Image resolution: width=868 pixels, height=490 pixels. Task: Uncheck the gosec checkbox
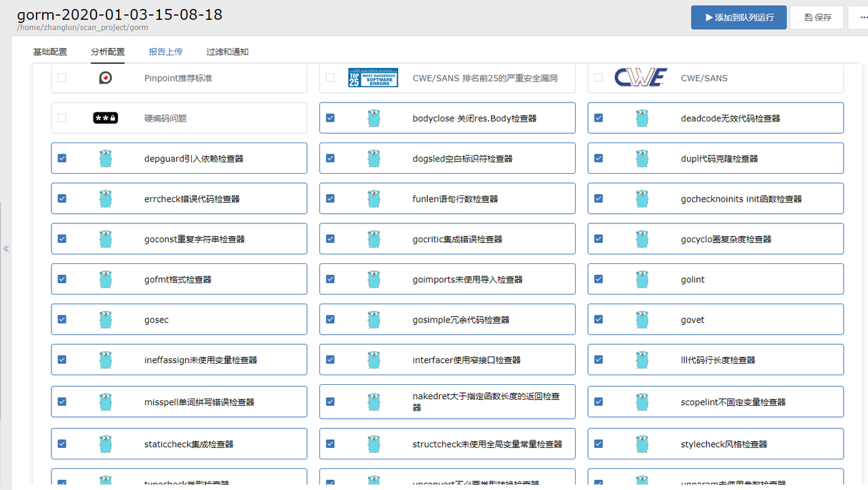point(62,319)
